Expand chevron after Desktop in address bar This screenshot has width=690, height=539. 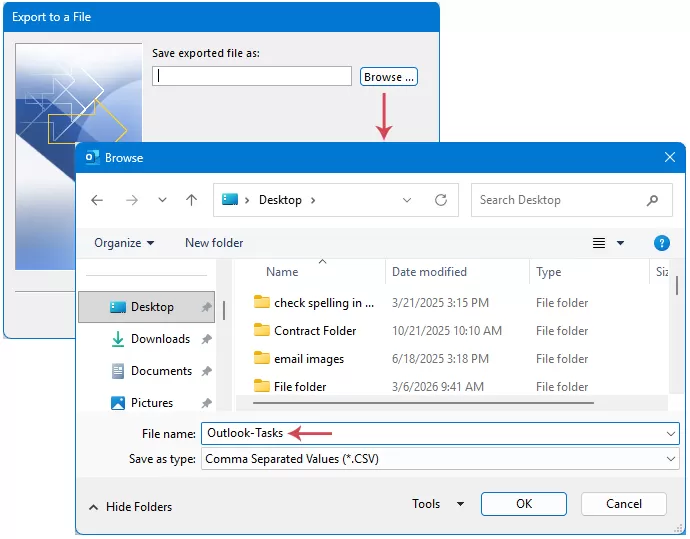click(x=313, y=200)
